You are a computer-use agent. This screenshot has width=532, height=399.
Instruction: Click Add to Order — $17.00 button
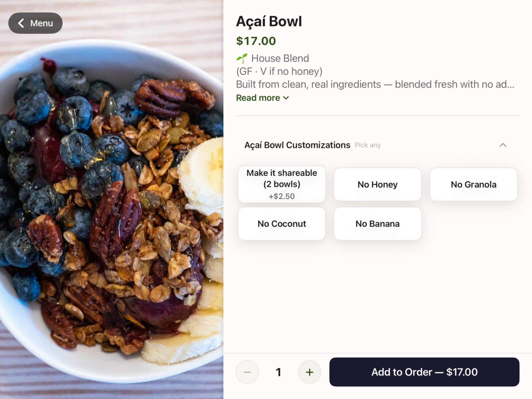(x=424, y=372)
